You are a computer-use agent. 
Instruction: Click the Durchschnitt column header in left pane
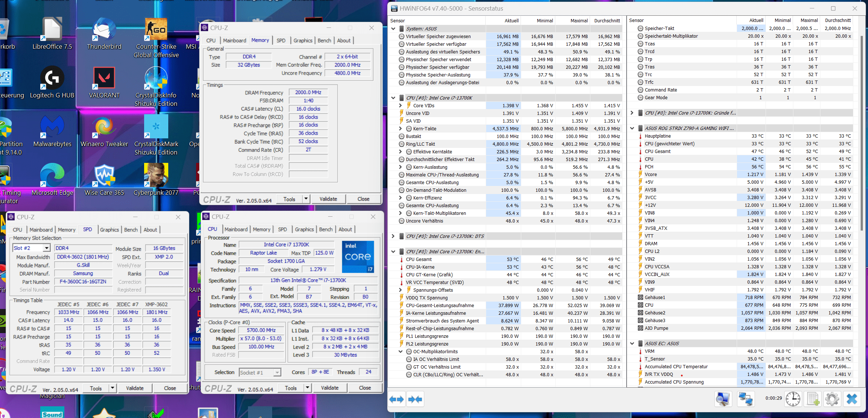point(607,20)
